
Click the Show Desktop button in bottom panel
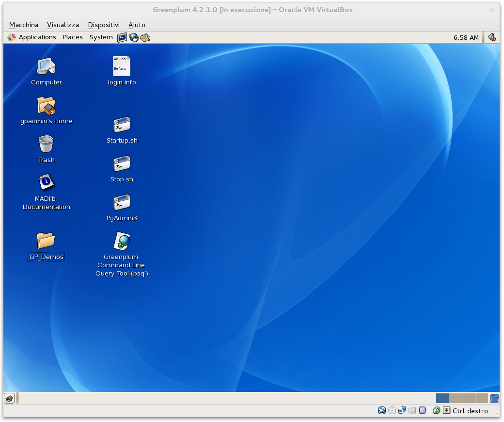(x=9, y=398)
